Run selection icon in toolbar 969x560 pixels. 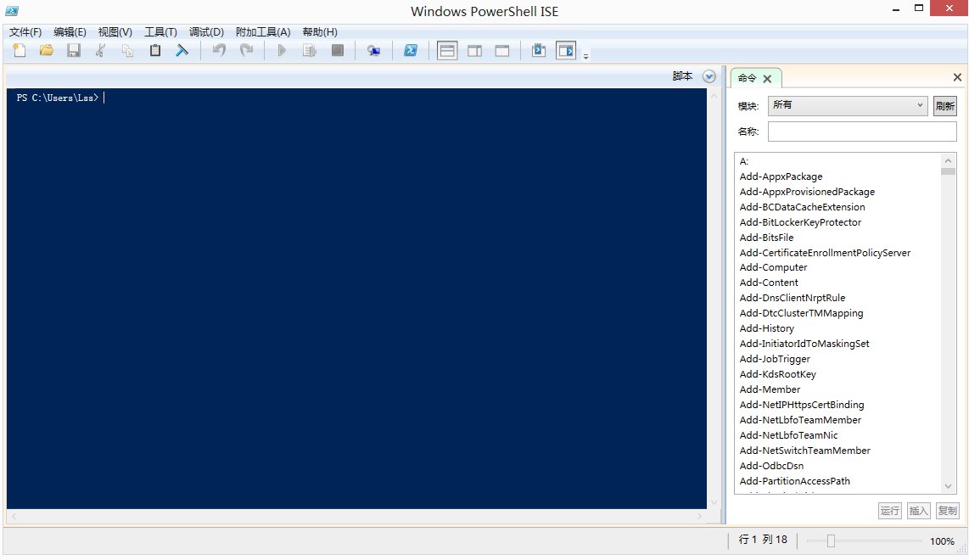point(310,51)
